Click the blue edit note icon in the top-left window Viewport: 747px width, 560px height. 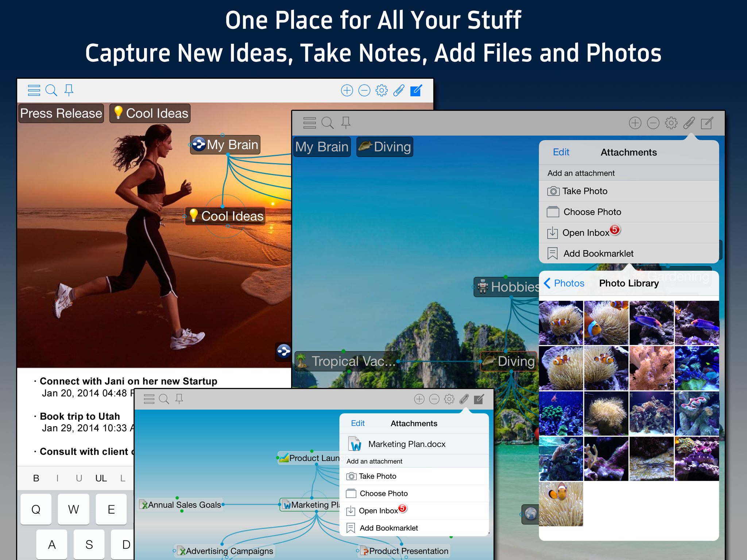[x=416, y=90]
